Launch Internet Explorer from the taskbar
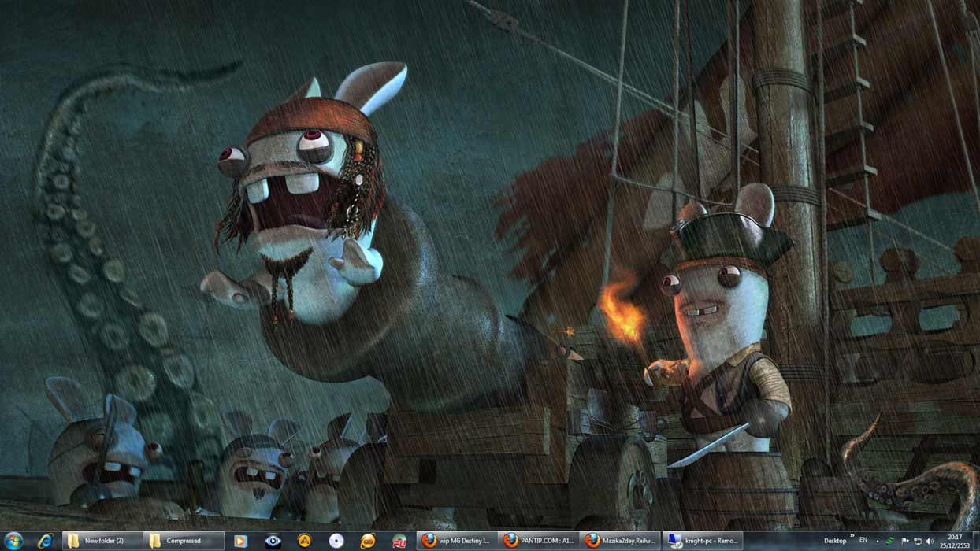This screenshot has width=980, height=551. point(45,541)
